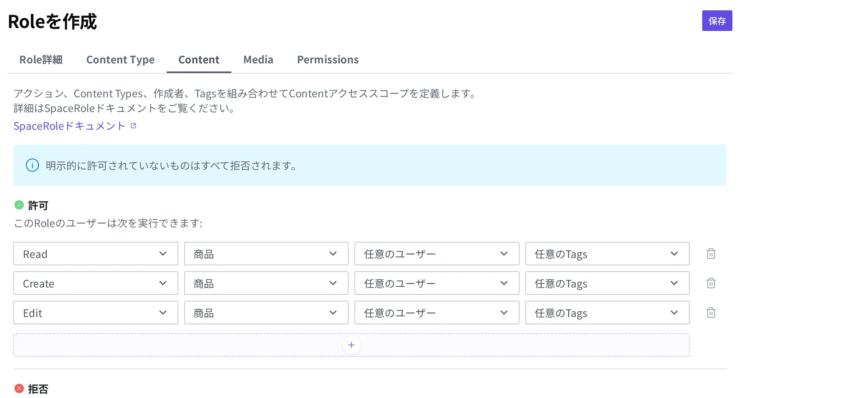Delete the Read permission row
Viewport: 868px width, 398px height.
(x=711, y=254)
